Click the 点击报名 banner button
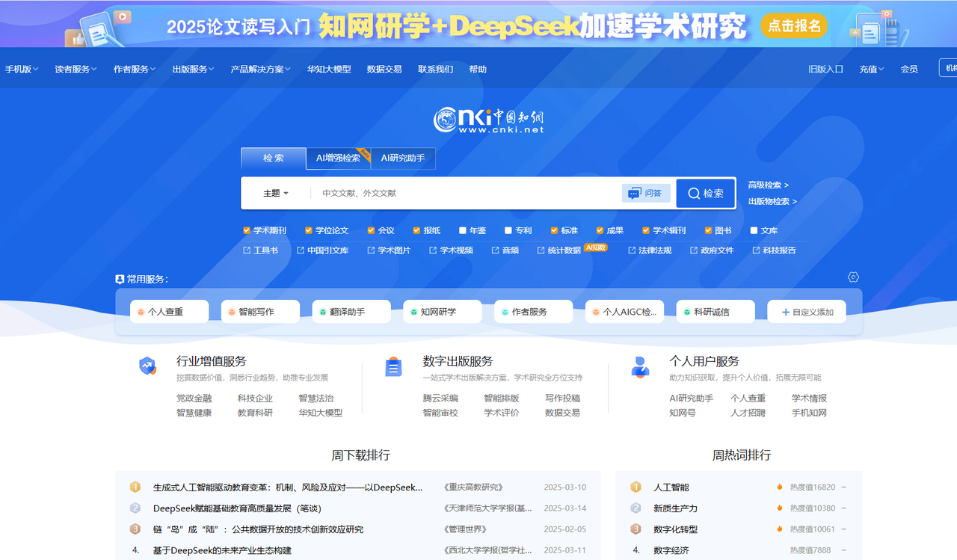 [x=795, y=26]
